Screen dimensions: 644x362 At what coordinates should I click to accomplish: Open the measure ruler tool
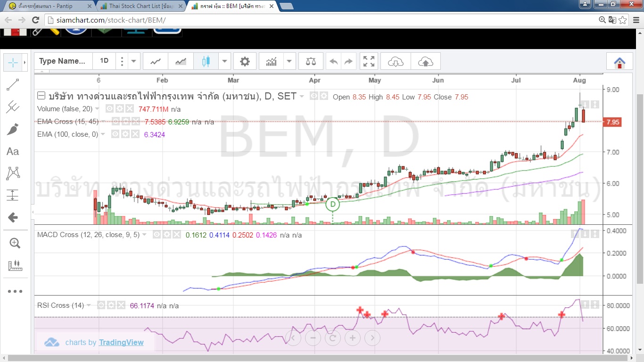(15, 265)
